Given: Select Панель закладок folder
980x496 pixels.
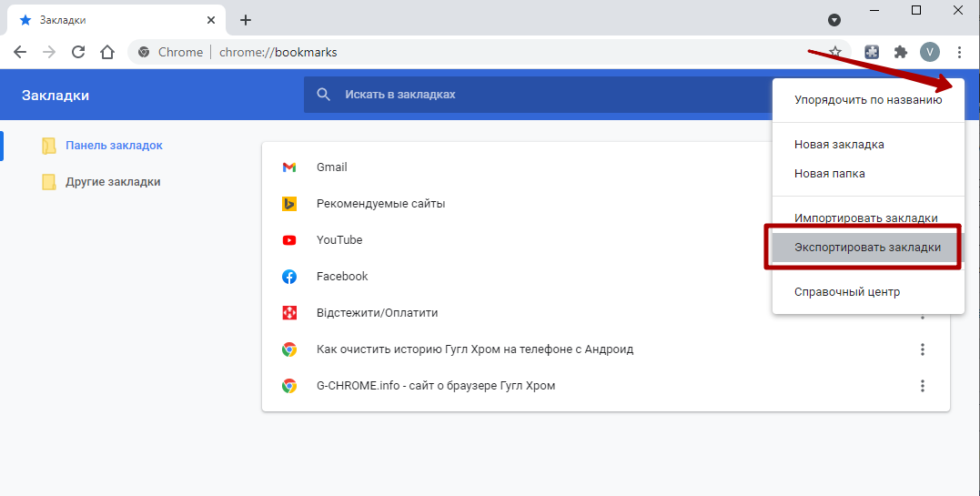Looking at the screenshot, I should pos(114,146).
